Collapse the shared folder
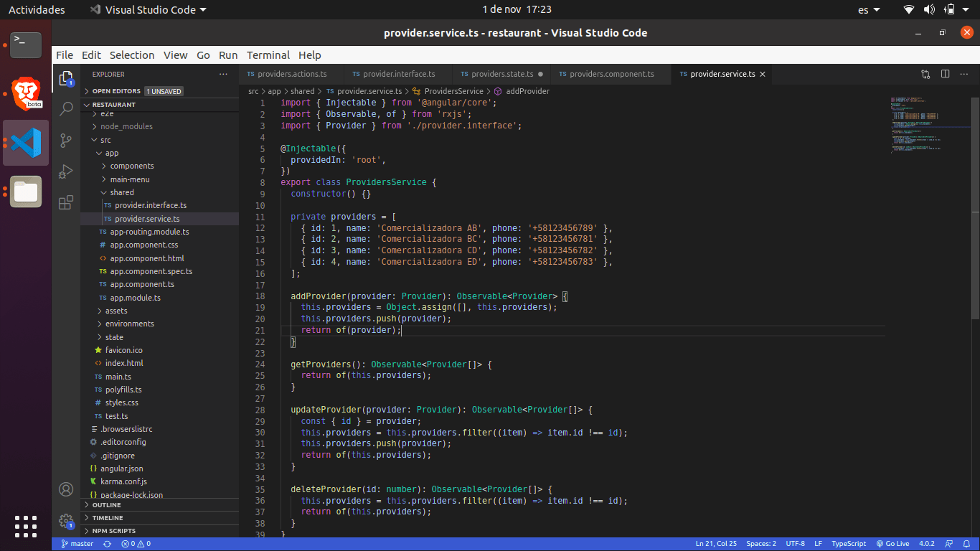The height and width of the screenshot is (551, 980). (121, 192)
